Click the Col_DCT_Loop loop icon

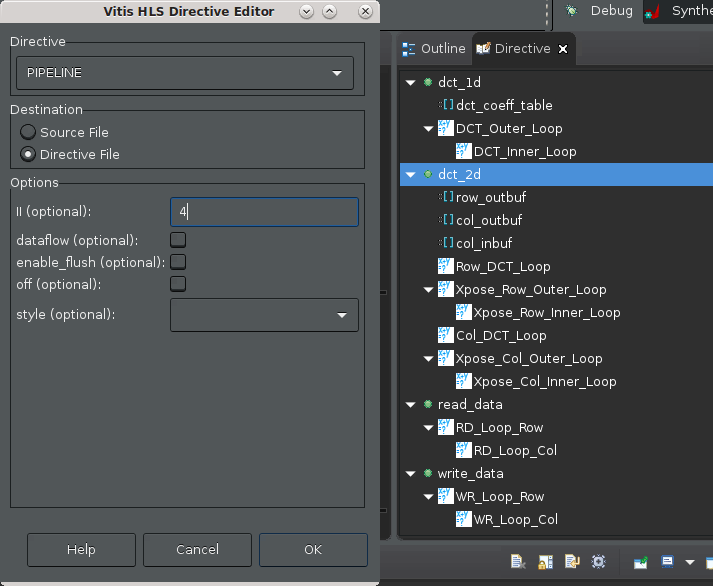pyautogui.click(x=446, y=336)
